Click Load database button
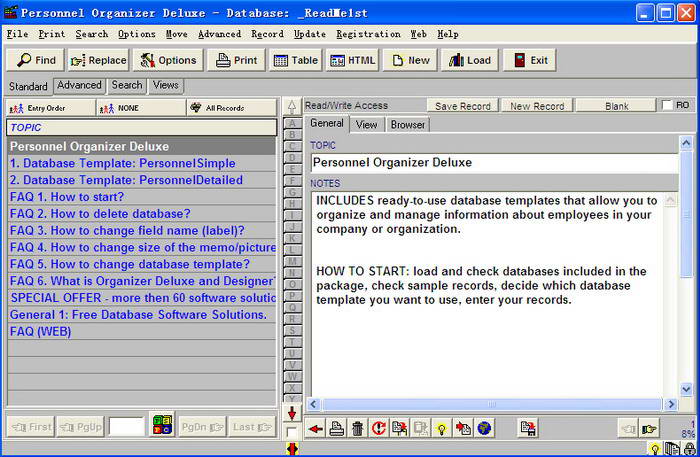 coord(470,60)
